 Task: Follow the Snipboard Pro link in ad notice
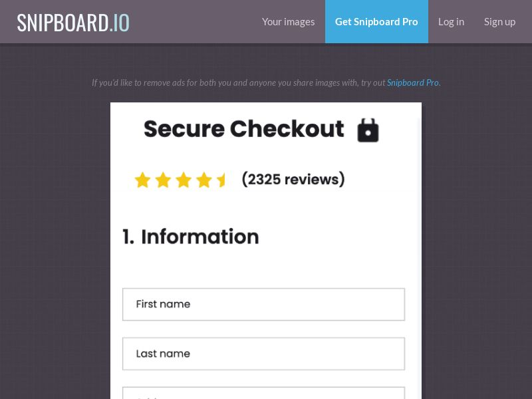(x=413, y=82)
